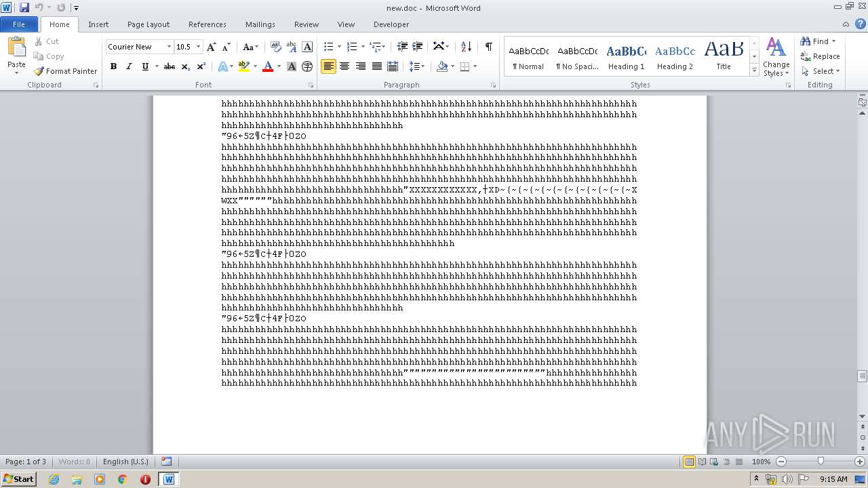Toggle Italic formatting
This screenshot has height=488, width=868.
point(129,66)
